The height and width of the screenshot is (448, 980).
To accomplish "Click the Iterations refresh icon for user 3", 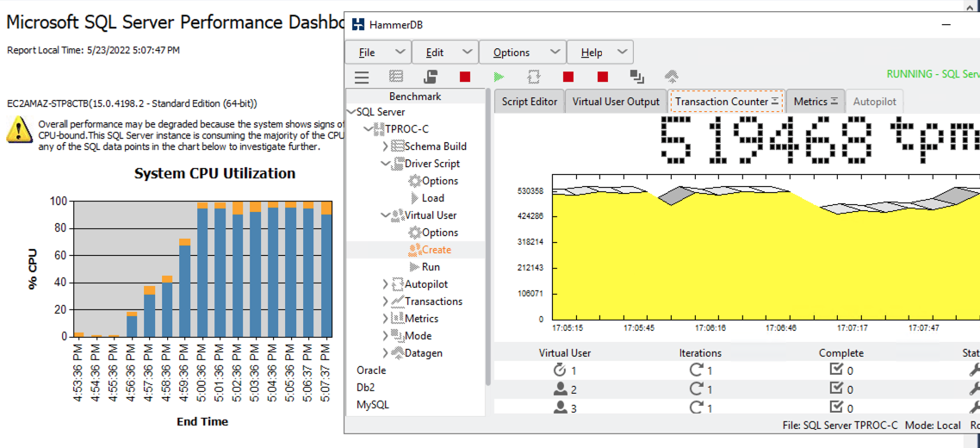I will [x=697, y=408].
